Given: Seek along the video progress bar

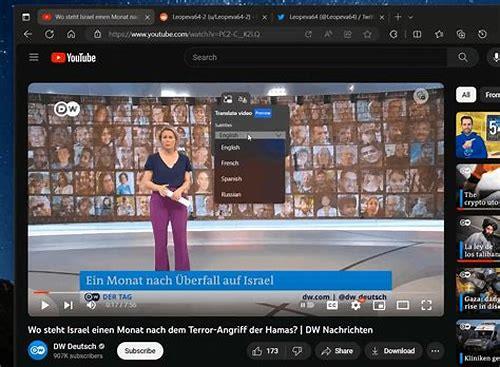Looking at the screenshot, I should [236, 292].
